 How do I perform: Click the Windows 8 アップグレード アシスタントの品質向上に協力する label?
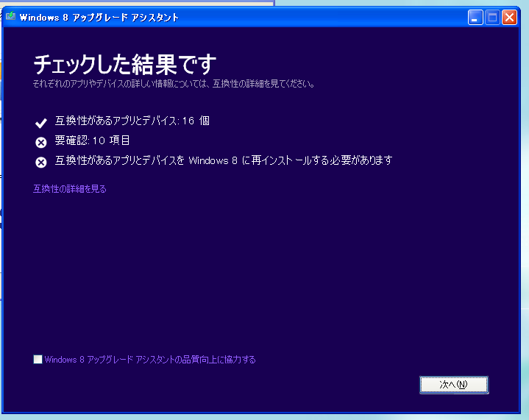tap(150, 360)
